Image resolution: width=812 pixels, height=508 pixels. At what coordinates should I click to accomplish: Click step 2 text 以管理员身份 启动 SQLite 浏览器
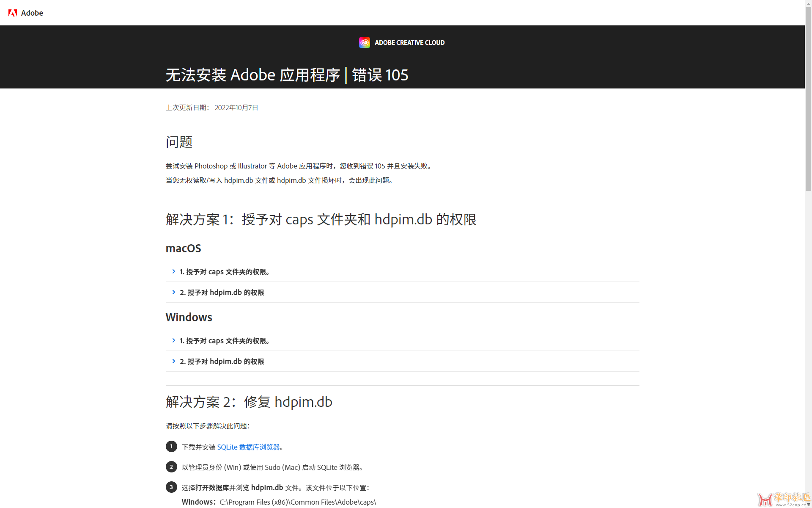274,467
